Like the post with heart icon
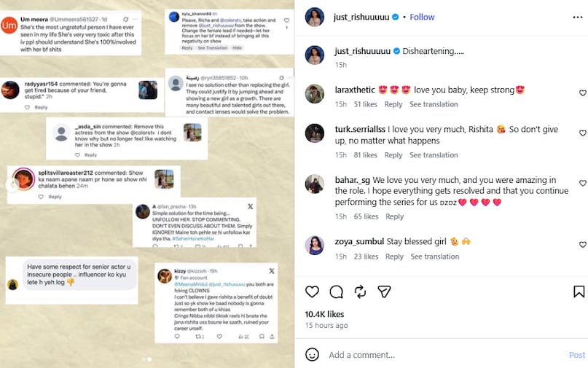This screenshot has width=588, height=368. (312, 291)
